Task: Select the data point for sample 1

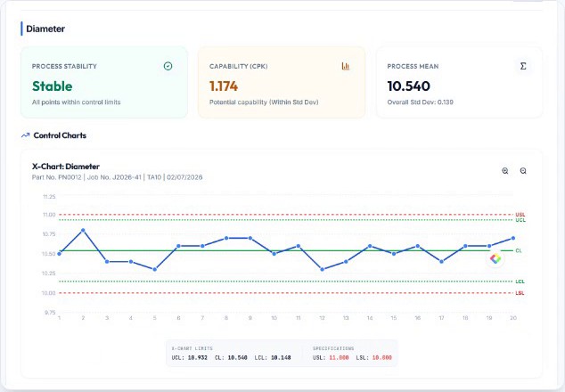Action: click(60, 254)
